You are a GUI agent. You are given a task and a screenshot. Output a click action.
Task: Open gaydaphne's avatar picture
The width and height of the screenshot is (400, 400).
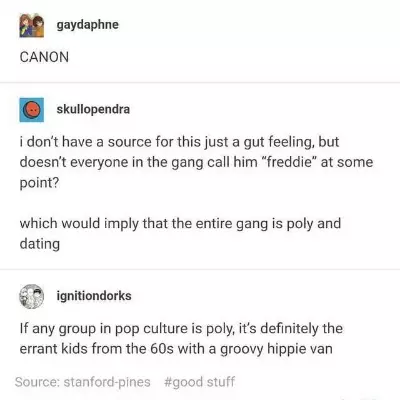pyautogui.click(x=31, y=25)
